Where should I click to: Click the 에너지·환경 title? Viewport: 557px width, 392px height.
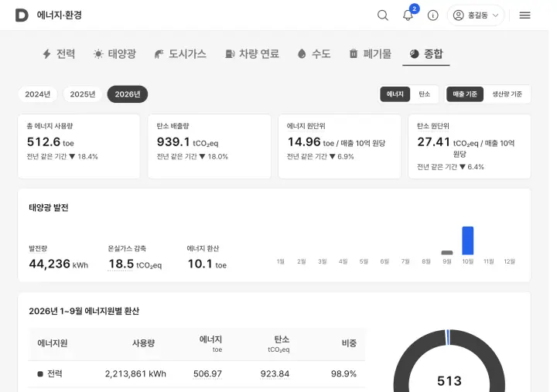60,15
